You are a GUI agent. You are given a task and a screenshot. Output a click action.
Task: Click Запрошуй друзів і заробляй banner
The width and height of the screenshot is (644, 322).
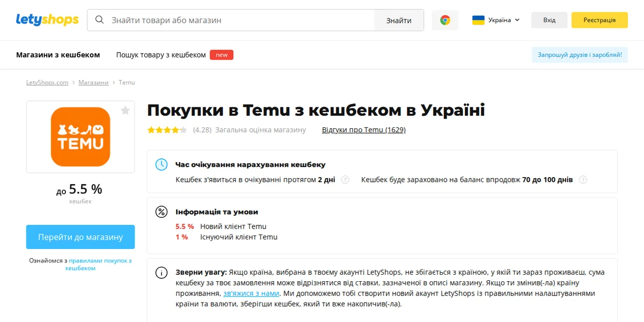point(580,55)
